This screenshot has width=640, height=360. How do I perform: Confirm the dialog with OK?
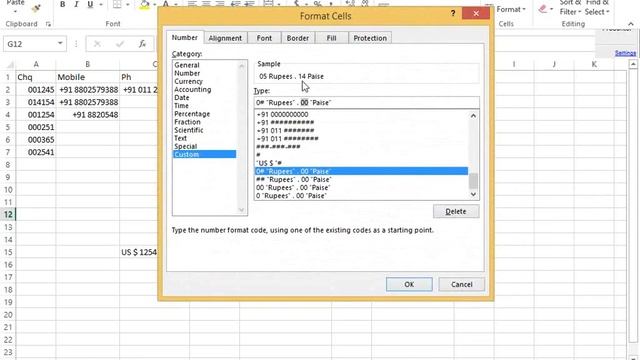409,284
